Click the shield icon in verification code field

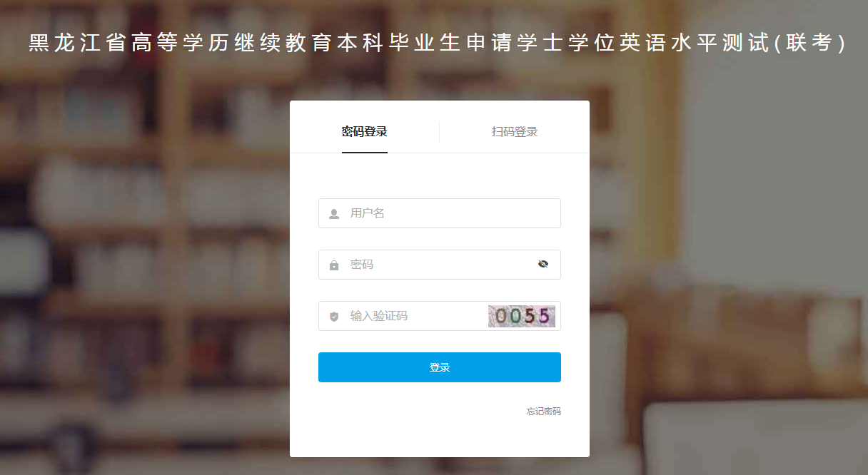coord(334,317)
